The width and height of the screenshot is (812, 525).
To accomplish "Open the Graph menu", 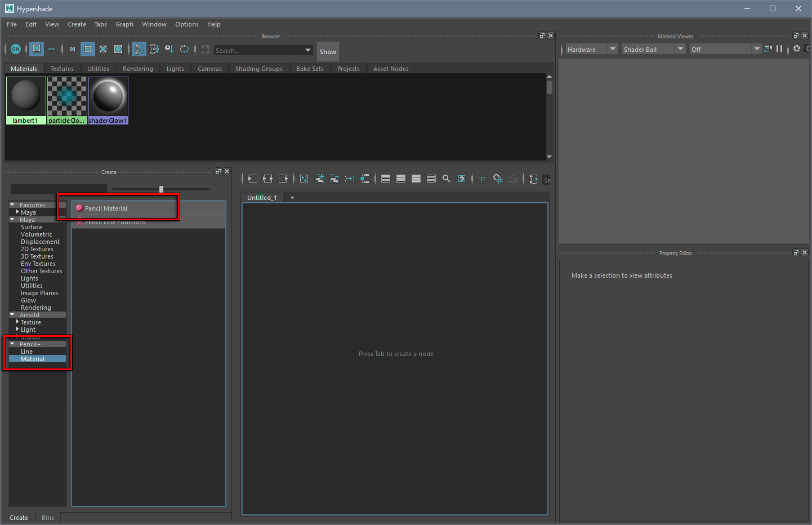I will [124, 24].
